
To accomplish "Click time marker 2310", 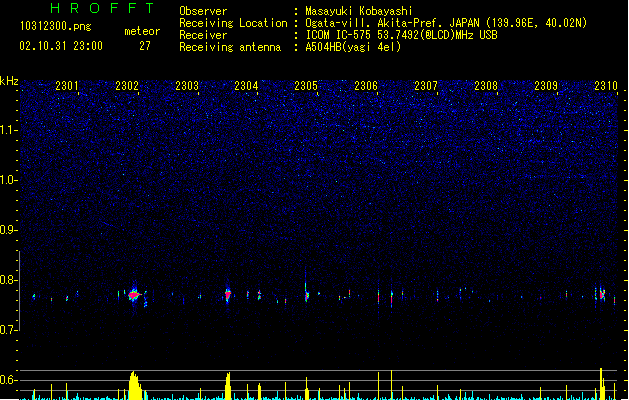I will [606, 86].
